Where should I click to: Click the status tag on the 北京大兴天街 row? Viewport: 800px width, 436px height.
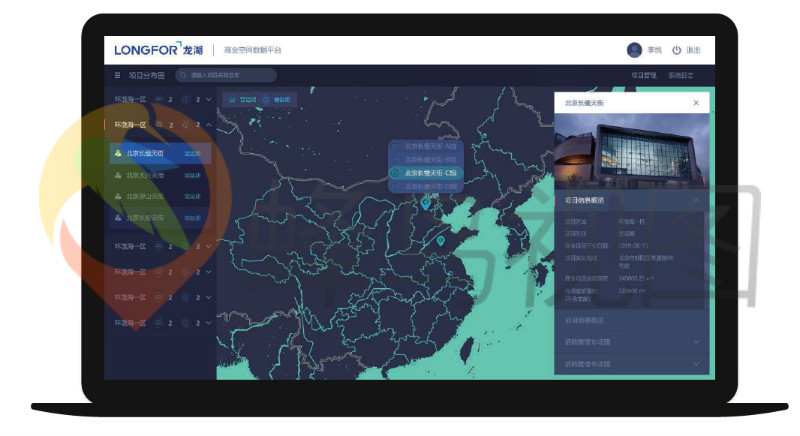pos(192,175)
